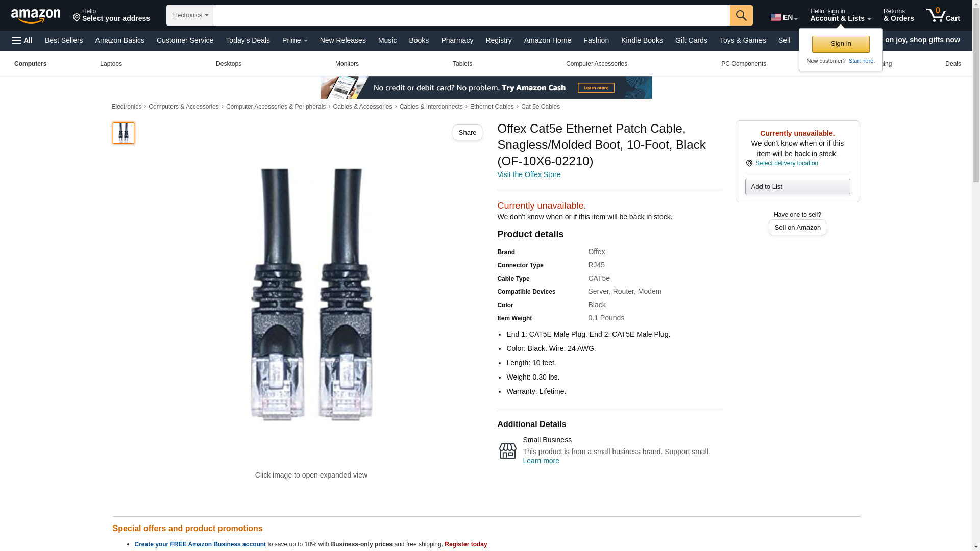Click in the search input field
Viewport: 980px width, 551px height.
pos(471,15)
